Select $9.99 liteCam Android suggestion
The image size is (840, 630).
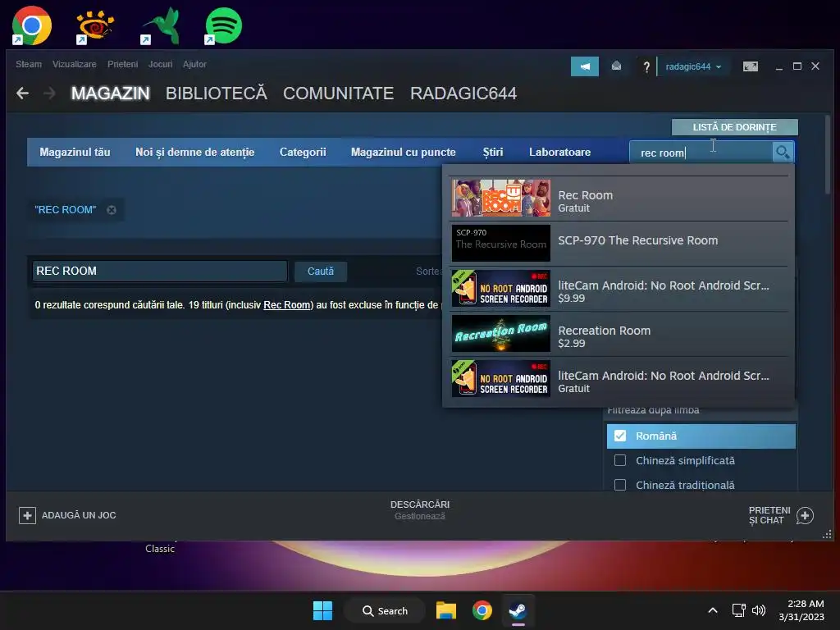619,289
